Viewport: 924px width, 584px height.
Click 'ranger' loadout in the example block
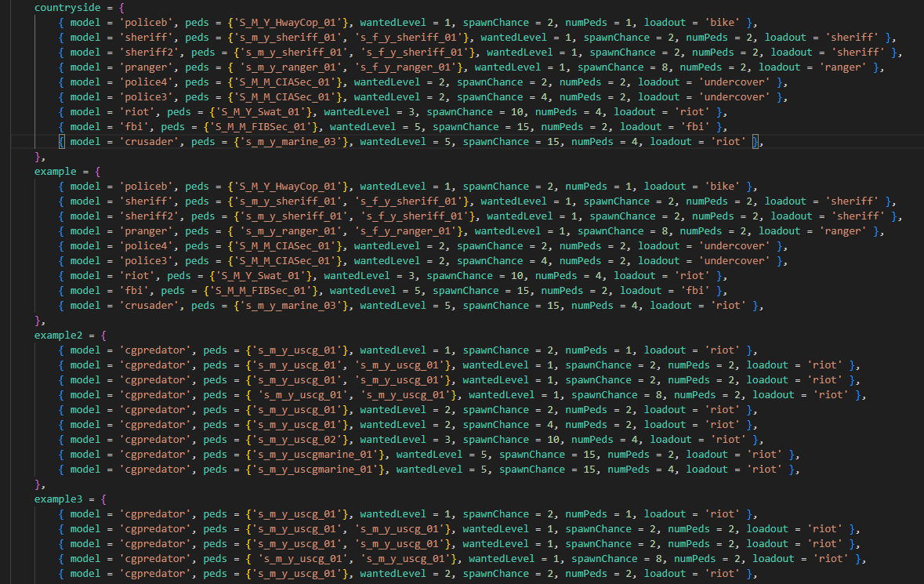[x=843, y=231]
